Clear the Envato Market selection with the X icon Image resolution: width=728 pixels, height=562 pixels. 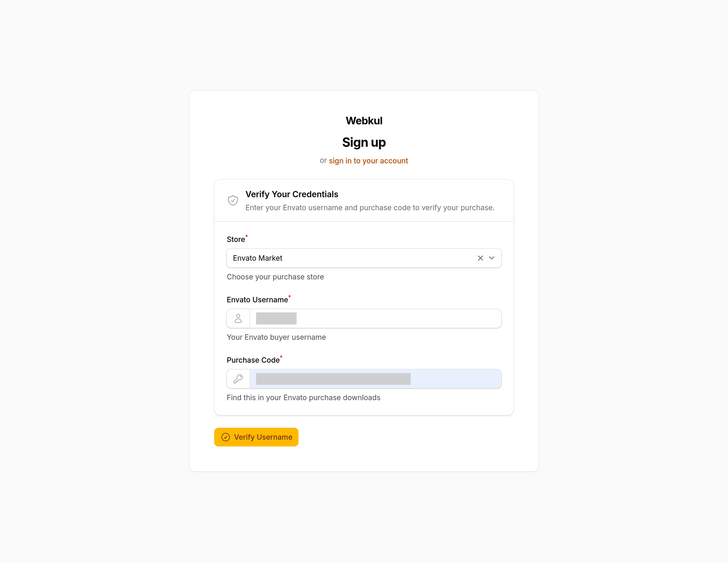480,258
